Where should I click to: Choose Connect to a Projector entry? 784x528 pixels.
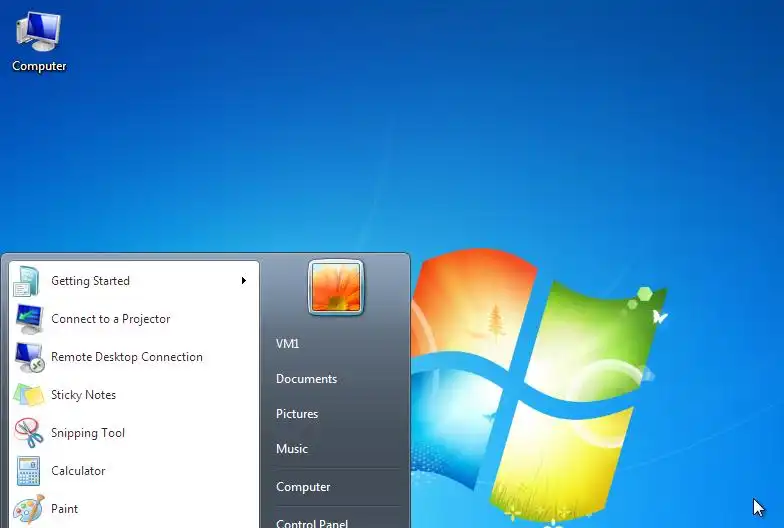click(x=134, y=319)
